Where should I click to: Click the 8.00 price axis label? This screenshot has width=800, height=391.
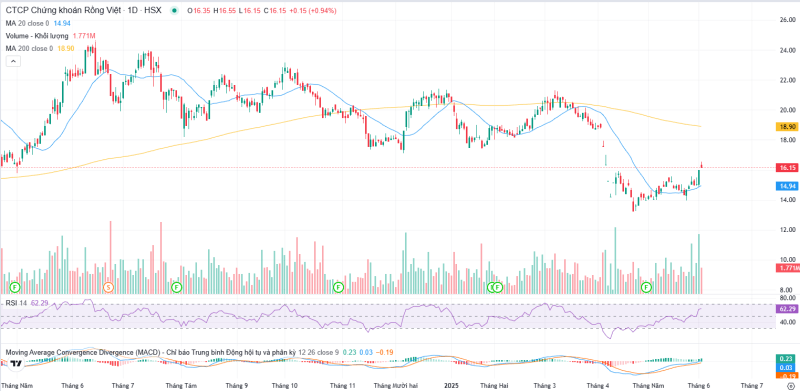point(786,290)
